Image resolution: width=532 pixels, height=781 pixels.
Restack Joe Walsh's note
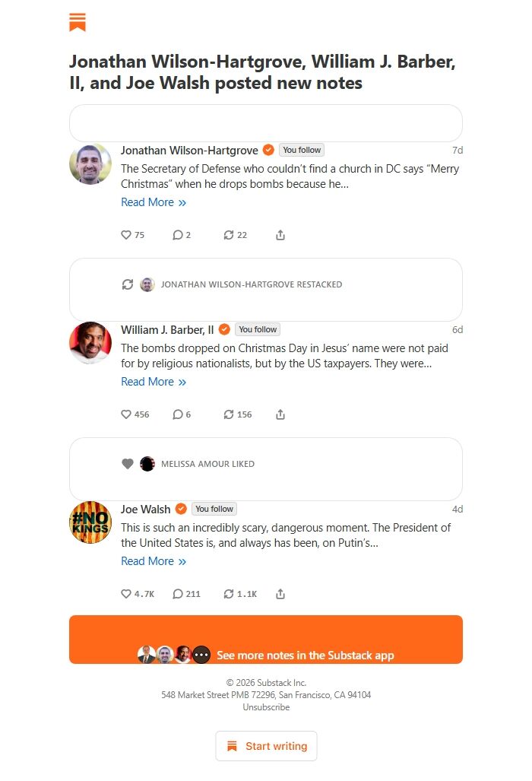pos(230,594)
